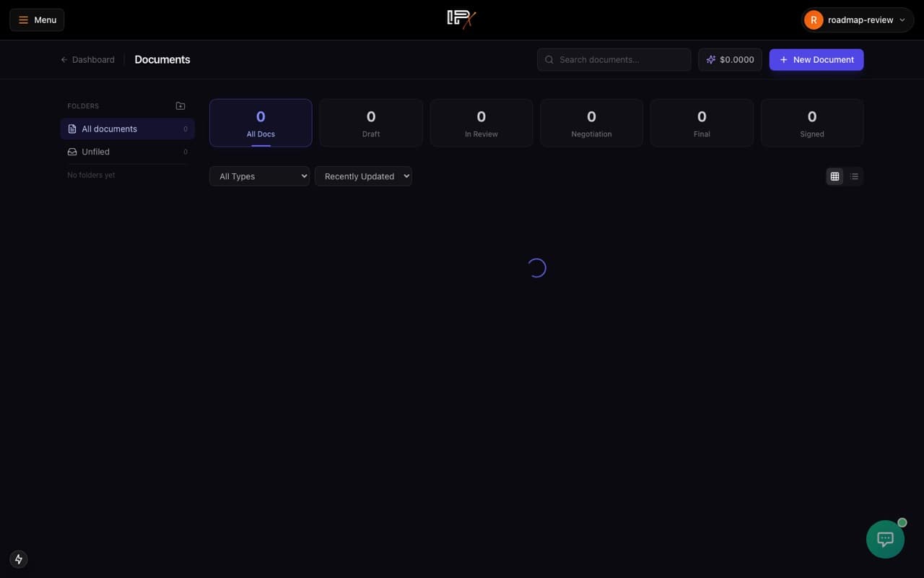The image size is (924, 578).
Task: Click the orange R avatar
Action: 814,20
